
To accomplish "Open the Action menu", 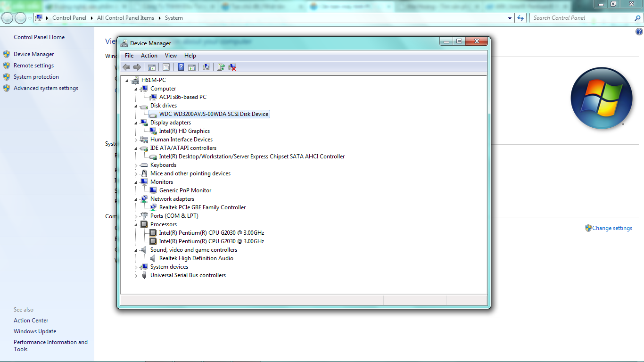I will [x=149, y=56].
